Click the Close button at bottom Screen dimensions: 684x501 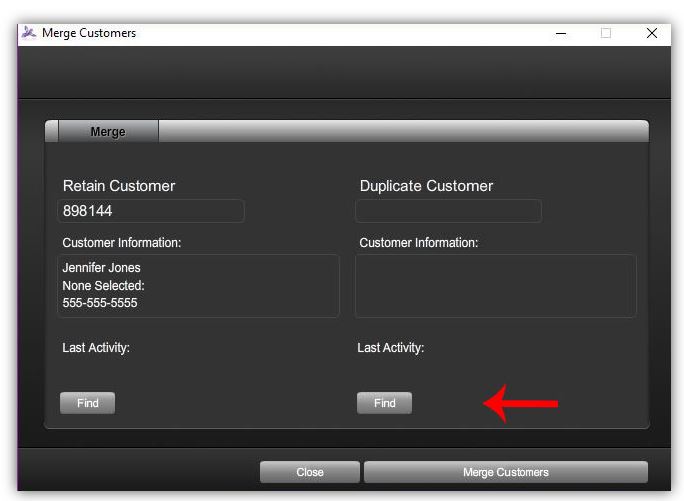pyautogui.click(x=310, y=472)
